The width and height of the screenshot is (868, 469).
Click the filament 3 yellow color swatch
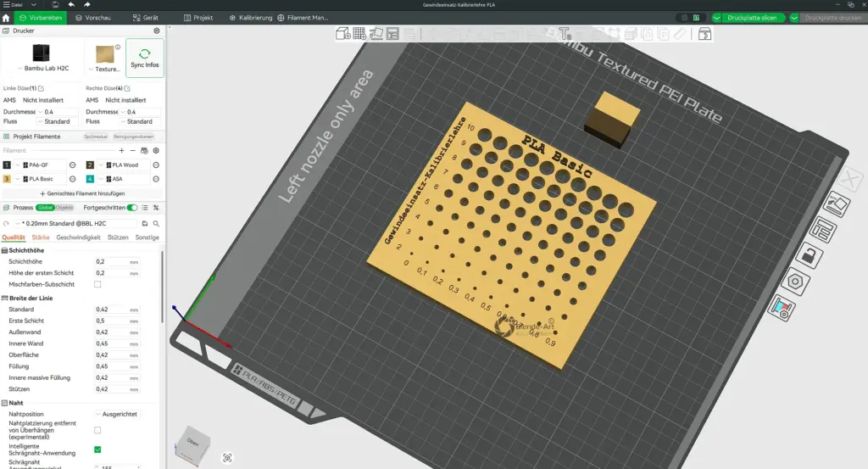pos(7,179)
